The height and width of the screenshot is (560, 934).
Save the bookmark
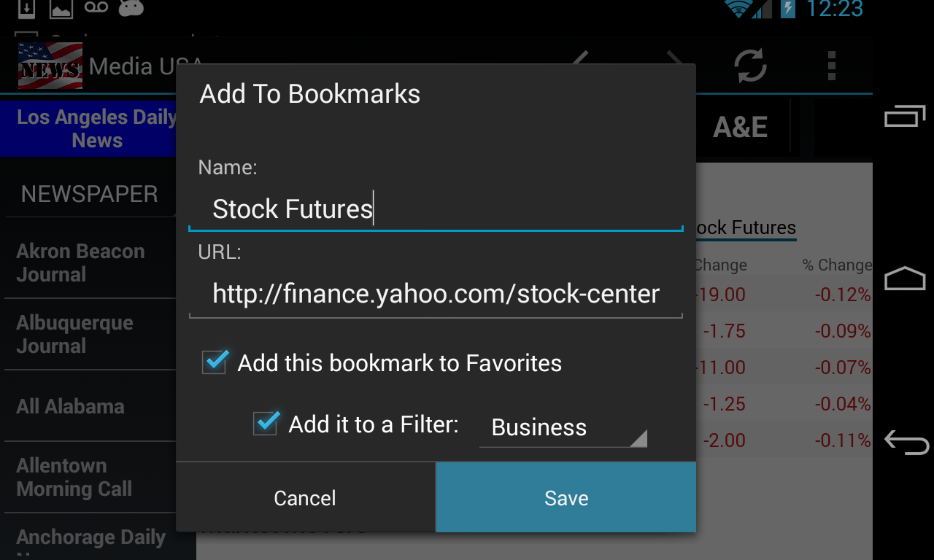coord(566,498)
